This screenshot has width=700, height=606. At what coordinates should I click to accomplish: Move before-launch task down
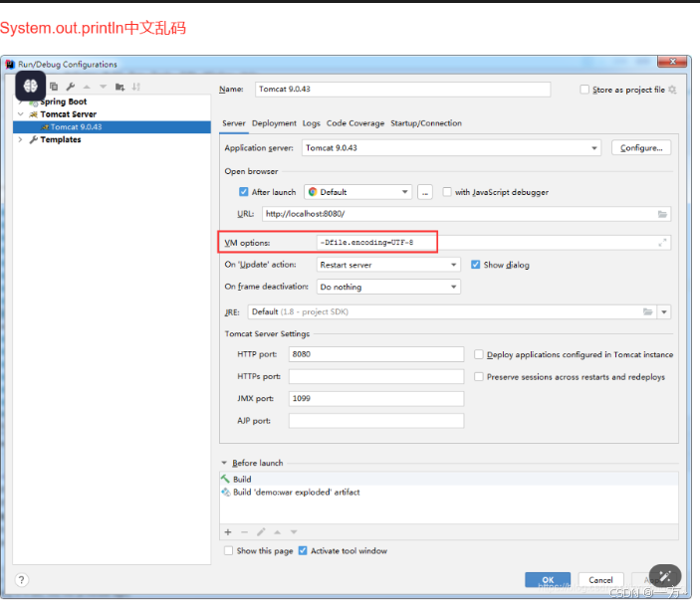click(294, 532)
